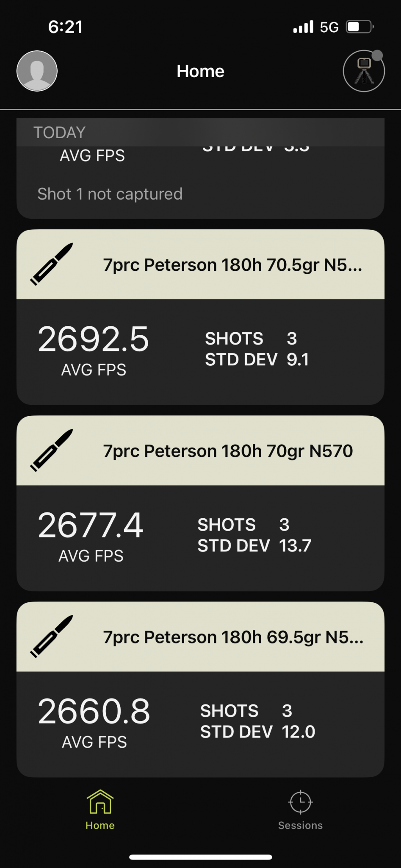Open 7prc Peterson 180h 70.5gr session title
The image size is (401, 868).
point(232,265)
